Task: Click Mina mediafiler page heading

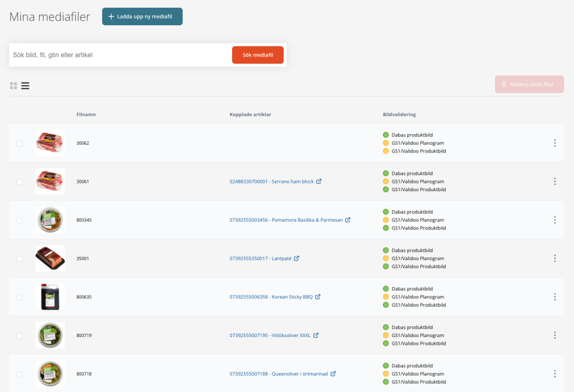Action: (50, 17)
